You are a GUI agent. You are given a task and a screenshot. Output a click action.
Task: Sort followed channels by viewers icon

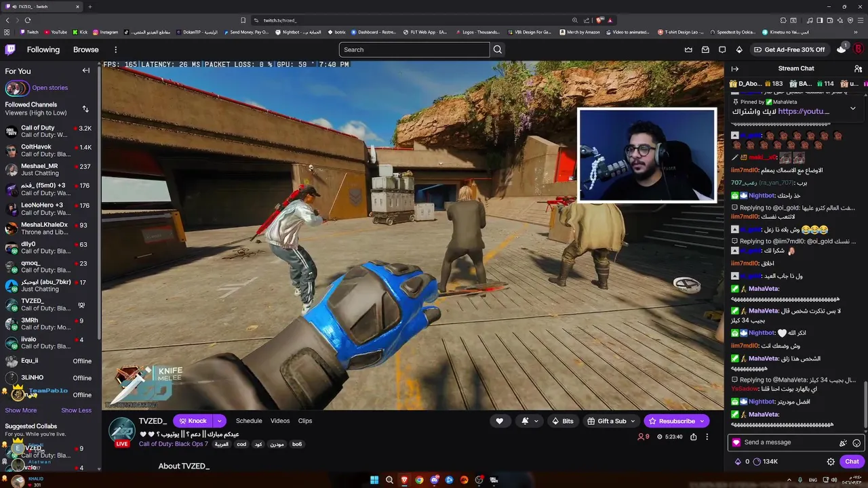(x=85, y=108)
